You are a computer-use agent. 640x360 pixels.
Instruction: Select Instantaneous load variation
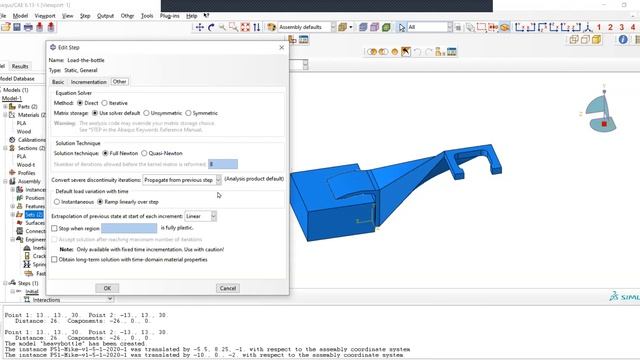[x=57, y=202]
